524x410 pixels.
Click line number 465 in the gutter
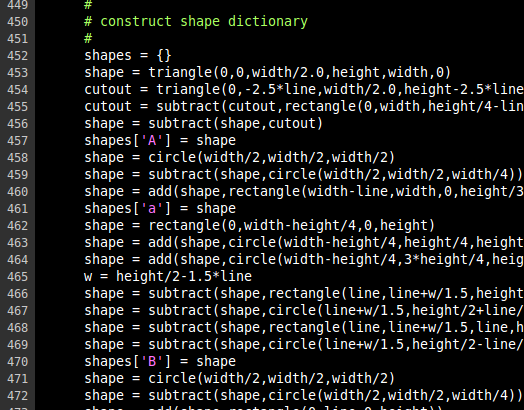click(17, 277)
